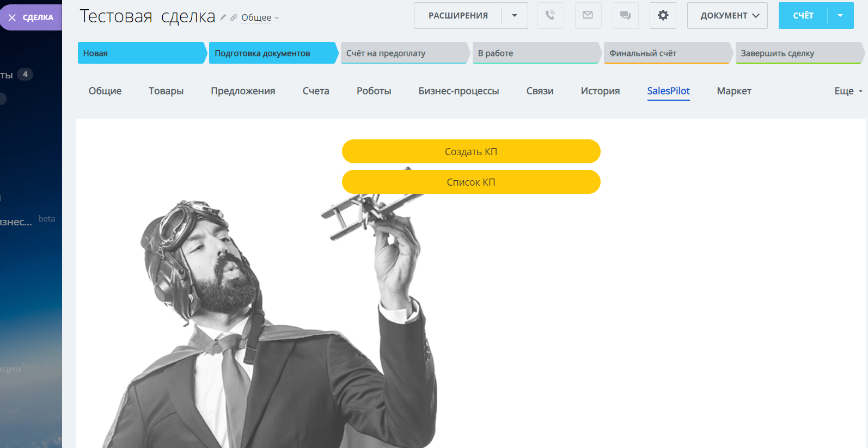Open the Роботы tab
Image resolution: width=868 pixels, height=448 pixels.
(x=374, y=91)
